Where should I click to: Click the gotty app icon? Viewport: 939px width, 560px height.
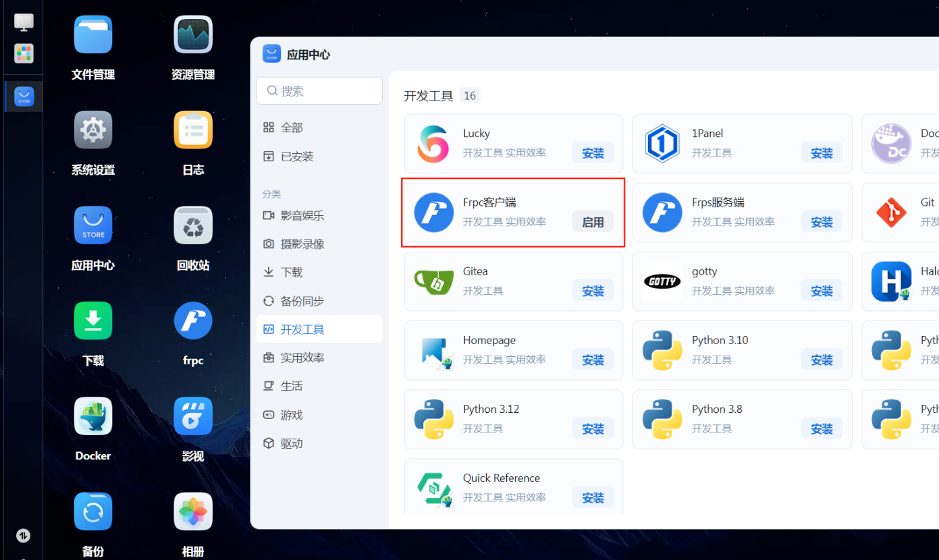click(662, 281)
